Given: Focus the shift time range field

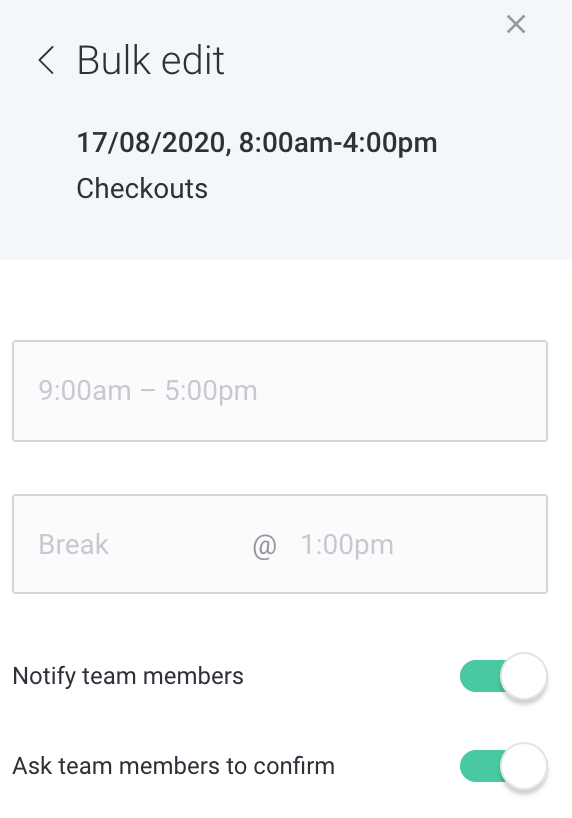Looking at the screenshot, I should (280, 391).
